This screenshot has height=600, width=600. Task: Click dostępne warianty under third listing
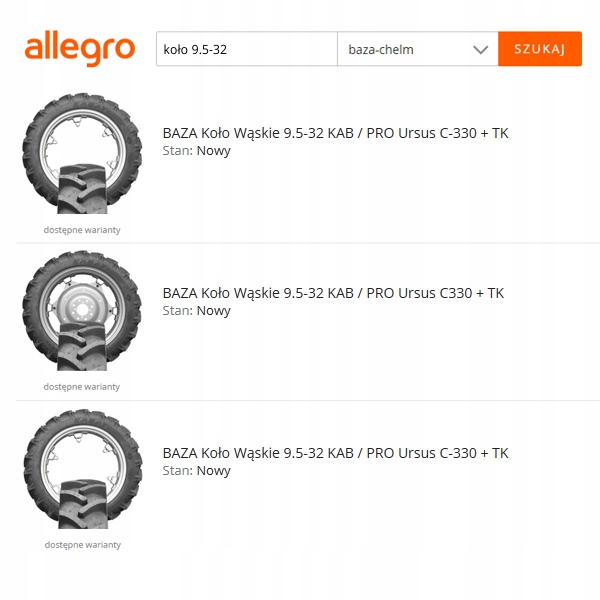coord(83,545)
